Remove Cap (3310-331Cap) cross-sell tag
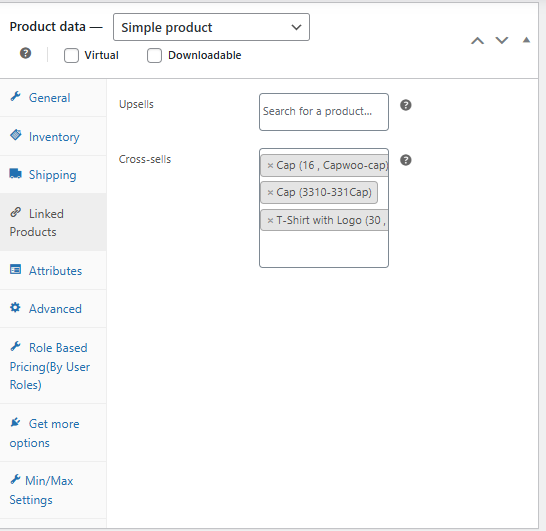 [x=270, y=192]
